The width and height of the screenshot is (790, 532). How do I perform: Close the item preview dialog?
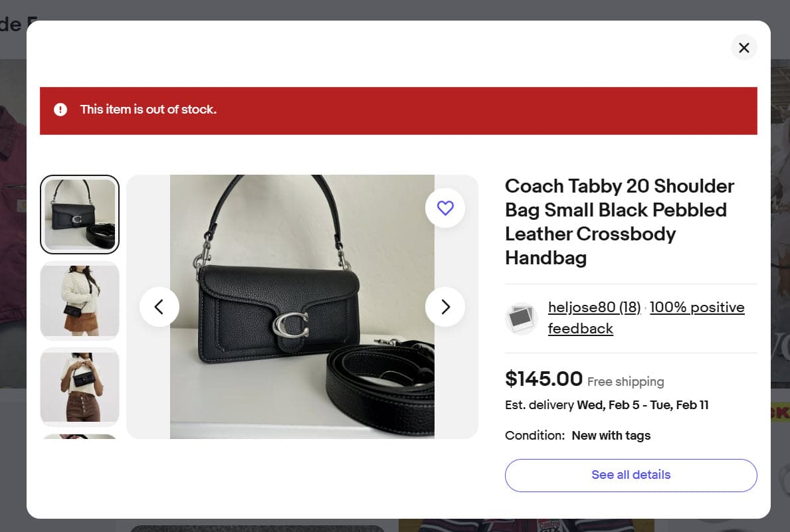(743, 48)
